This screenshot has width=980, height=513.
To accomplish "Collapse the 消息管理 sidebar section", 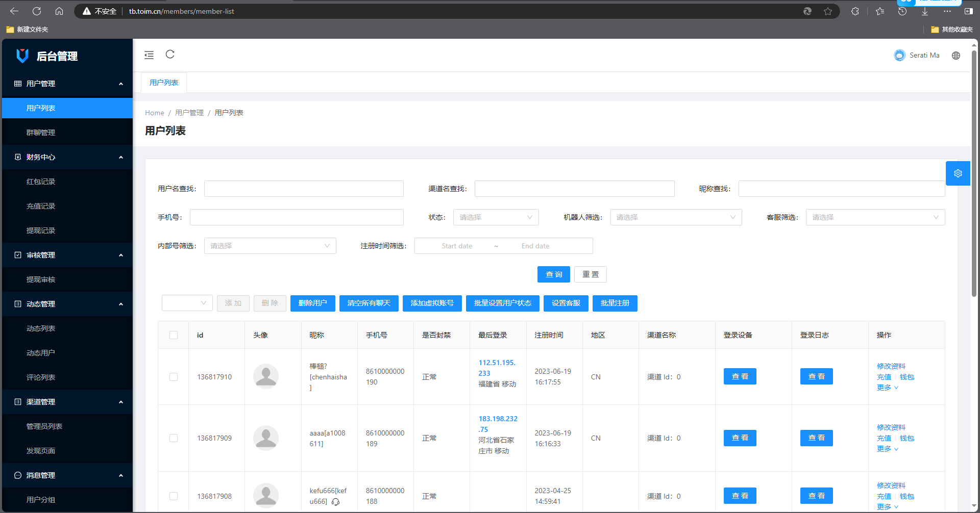I will (67, 475).
